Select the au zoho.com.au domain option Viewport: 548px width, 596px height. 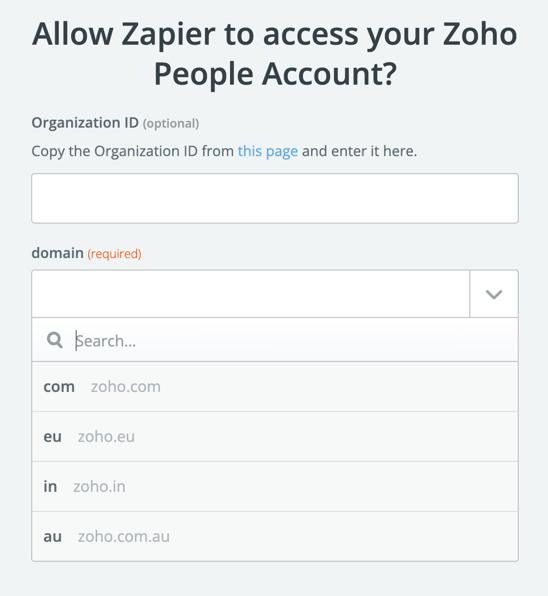(x=275, y=536)
